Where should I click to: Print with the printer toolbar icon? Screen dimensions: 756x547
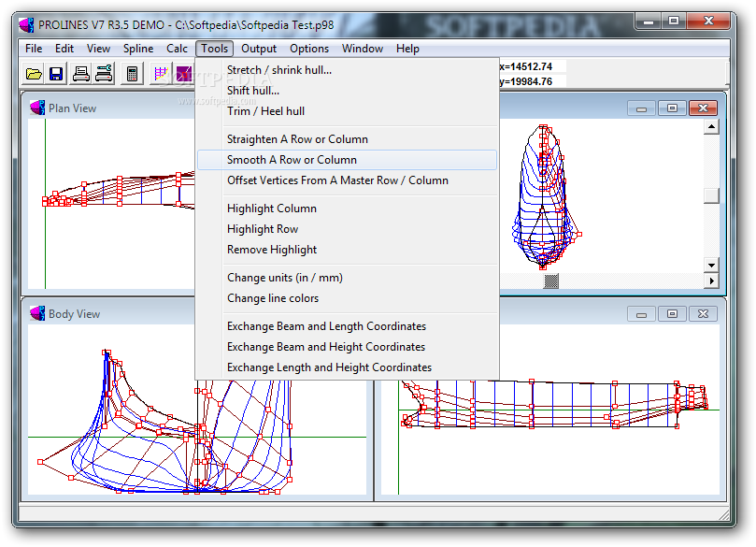(x=80, y=74)
